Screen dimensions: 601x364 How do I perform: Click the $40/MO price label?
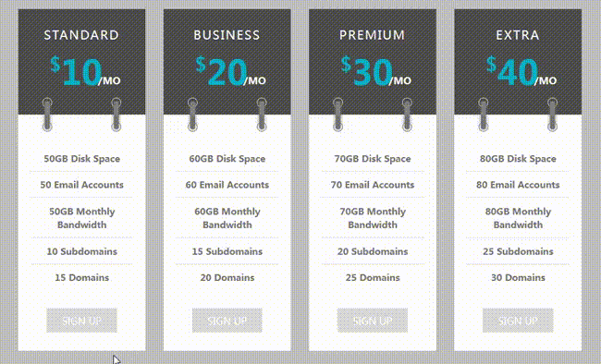(x=521, y=71)
